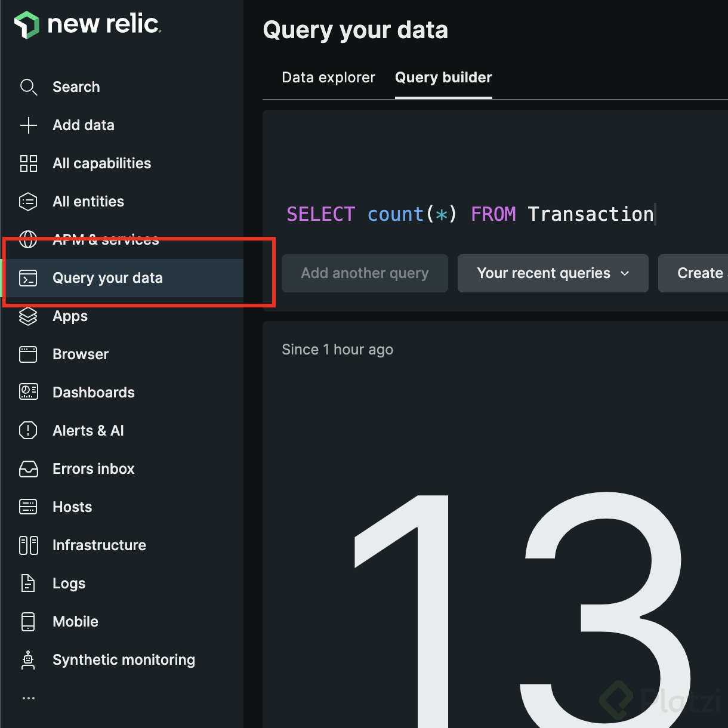
Task: Click the Add data plus icon
Action: 28,125
